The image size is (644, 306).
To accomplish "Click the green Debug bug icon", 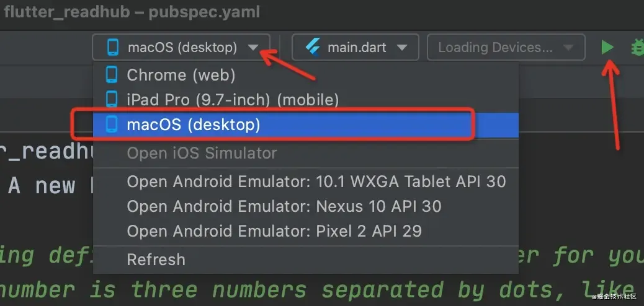I will tap(637, 47).
